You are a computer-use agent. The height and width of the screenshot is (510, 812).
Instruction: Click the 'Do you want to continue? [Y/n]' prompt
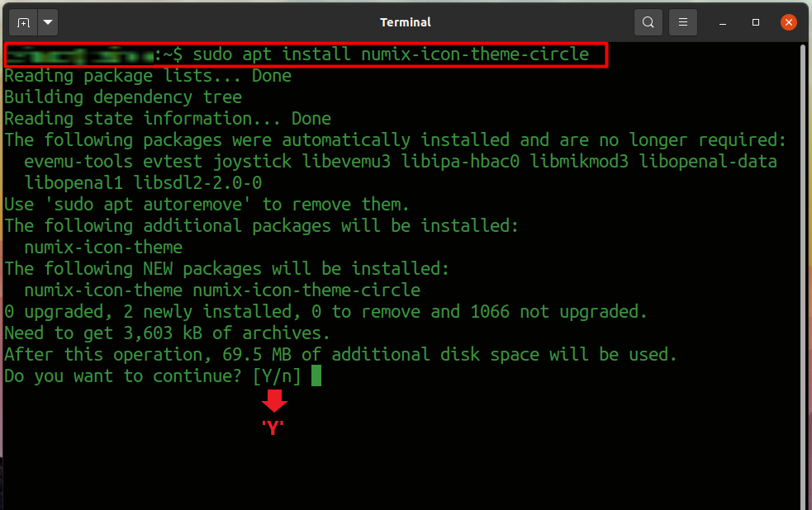pyautogui.click(x=153, y=376)
